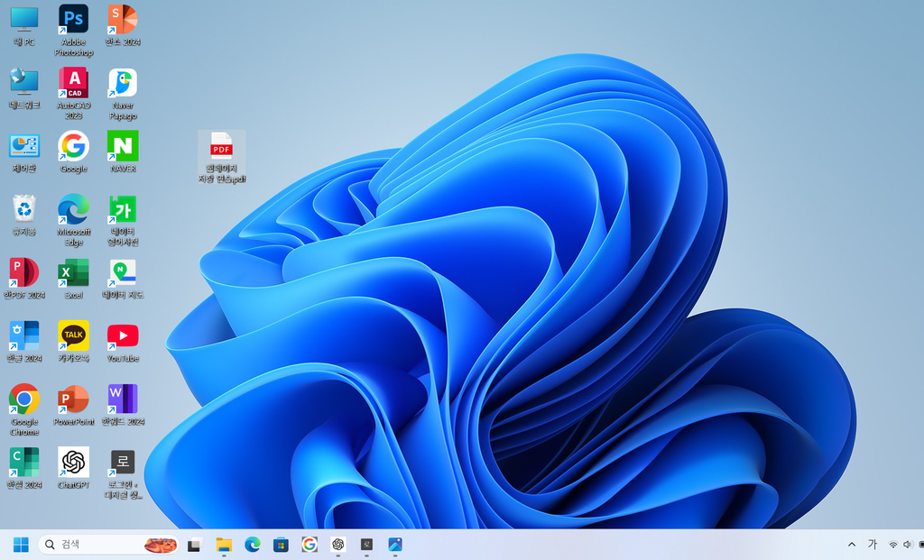Open File Explorer from the taskbar
Screen dimensions: 924x560
pos(224,545)
